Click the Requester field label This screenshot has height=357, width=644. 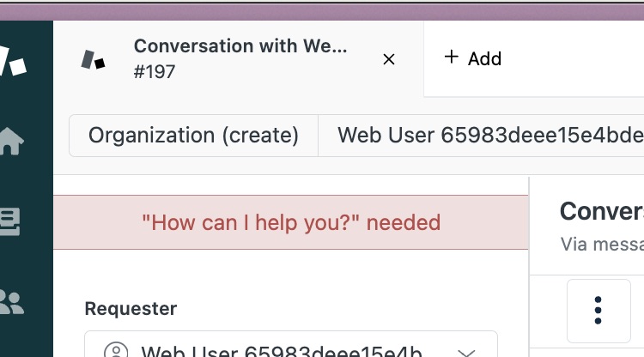point(131,309)
